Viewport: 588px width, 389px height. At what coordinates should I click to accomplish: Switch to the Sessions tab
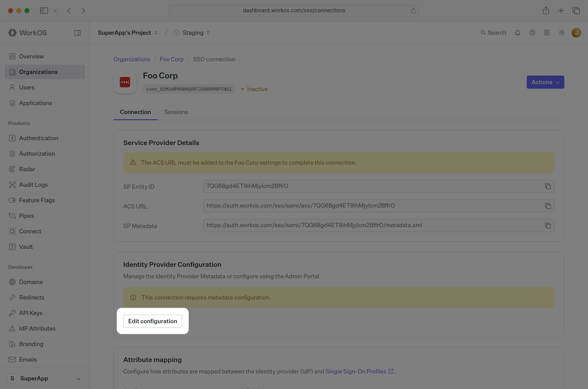pos(176,112)
